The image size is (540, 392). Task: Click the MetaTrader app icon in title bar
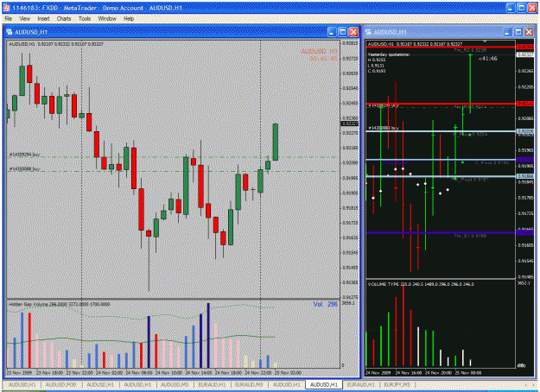(x=6, y=8)
